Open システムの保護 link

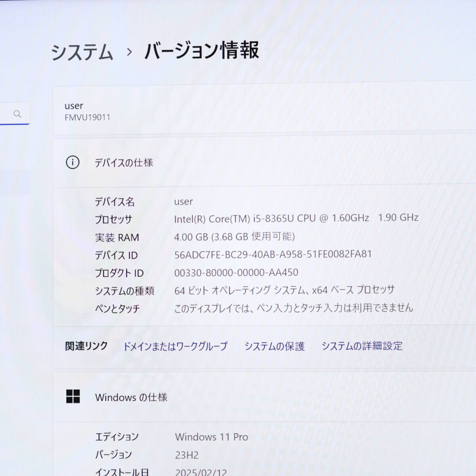click(x=274, y=346)
